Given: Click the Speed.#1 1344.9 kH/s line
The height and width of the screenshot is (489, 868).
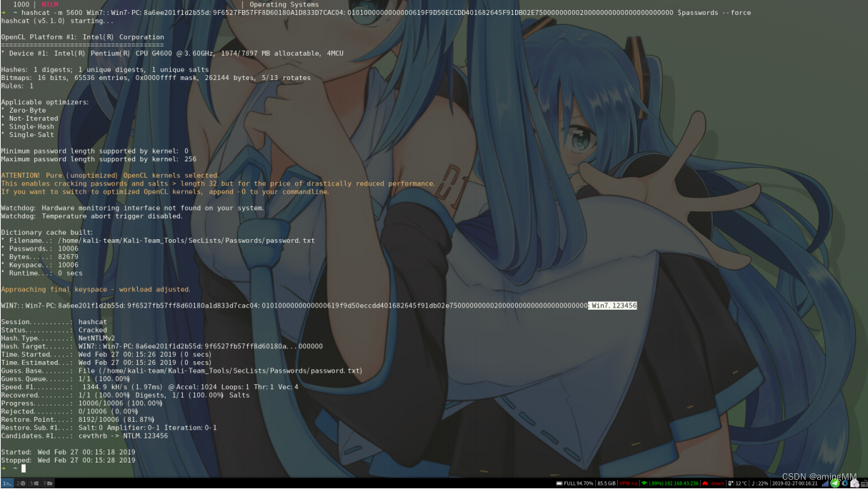Looking at the screenshot, I should point(149,387).
